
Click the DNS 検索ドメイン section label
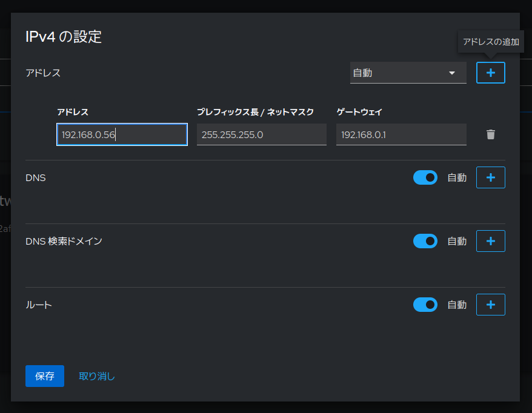64,241
